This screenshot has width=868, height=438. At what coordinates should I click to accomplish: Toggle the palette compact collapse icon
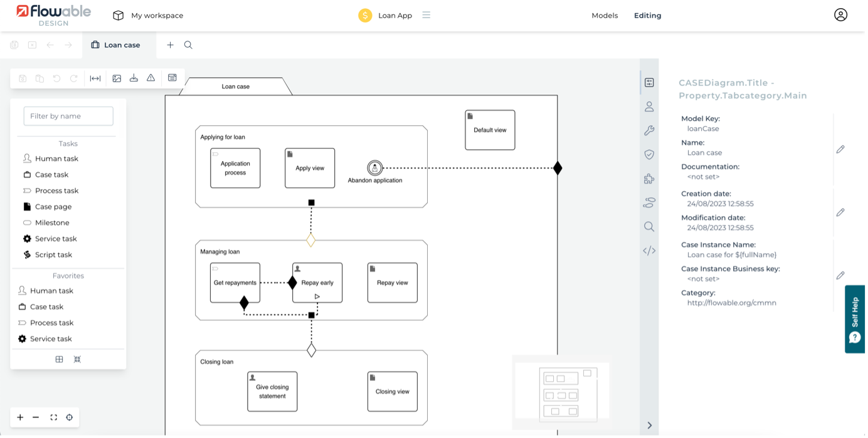click(x=77, y=360)
